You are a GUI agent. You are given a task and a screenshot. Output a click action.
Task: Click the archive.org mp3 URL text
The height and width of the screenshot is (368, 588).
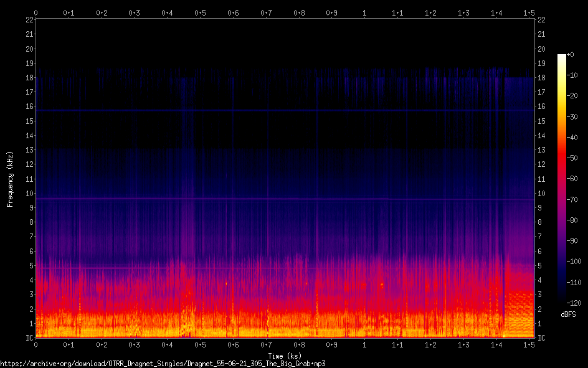coord(163,363)
